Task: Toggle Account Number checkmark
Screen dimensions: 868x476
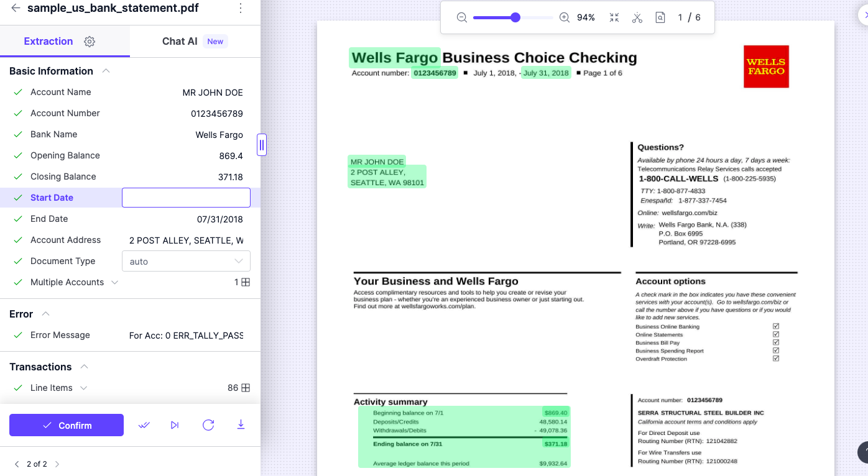Action: [18, 113]
